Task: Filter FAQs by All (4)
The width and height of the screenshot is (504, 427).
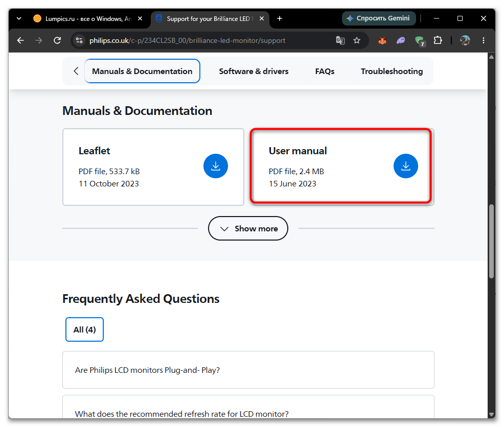Action: (84, 329)
